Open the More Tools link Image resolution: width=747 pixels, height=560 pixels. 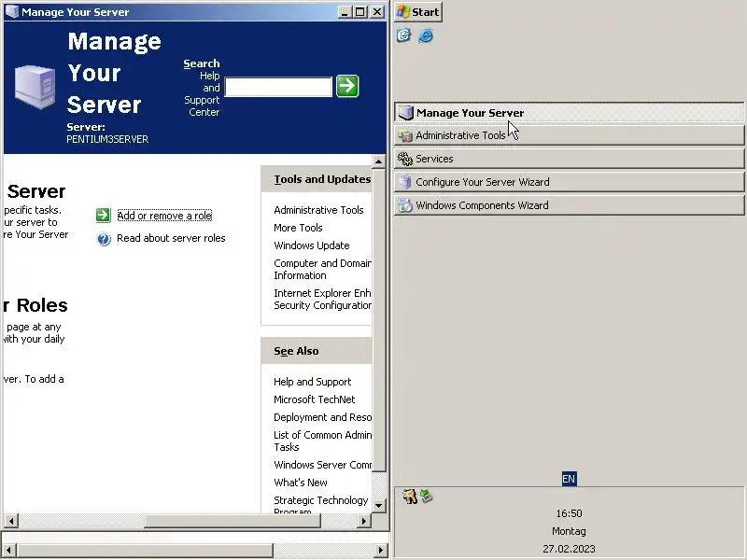pos(298,228)
